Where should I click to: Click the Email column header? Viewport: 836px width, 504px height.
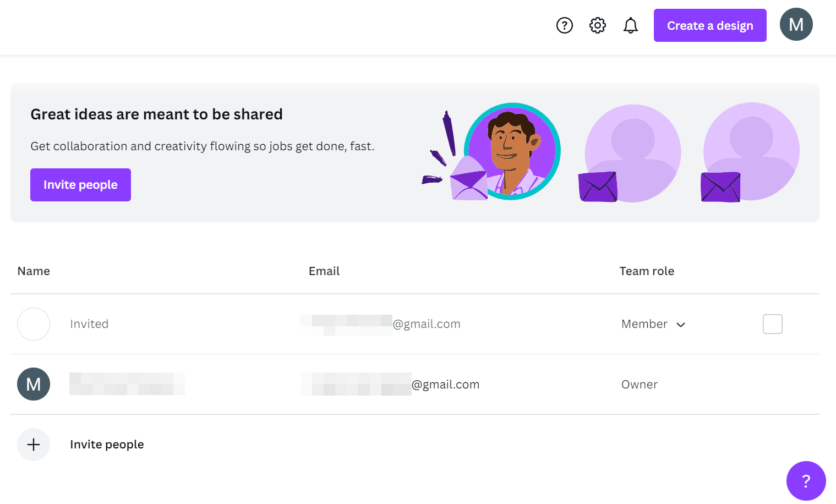324,271
